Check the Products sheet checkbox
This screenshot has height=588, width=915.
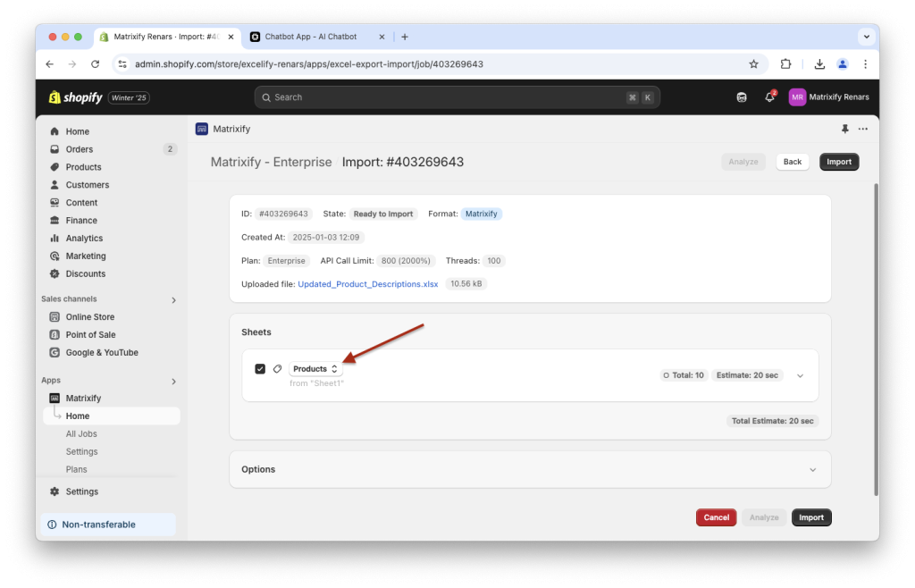260,367
